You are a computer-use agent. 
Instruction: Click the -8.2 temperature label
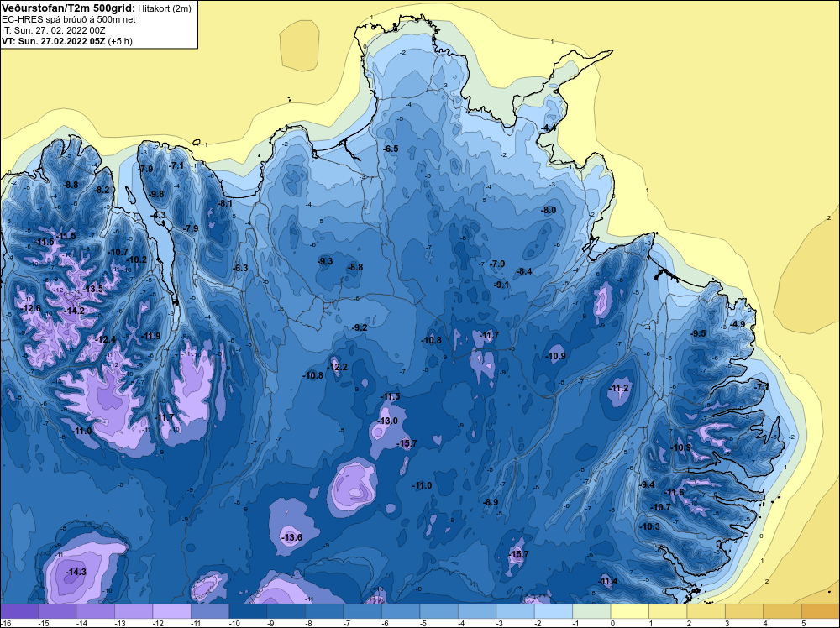pos(102,190)
